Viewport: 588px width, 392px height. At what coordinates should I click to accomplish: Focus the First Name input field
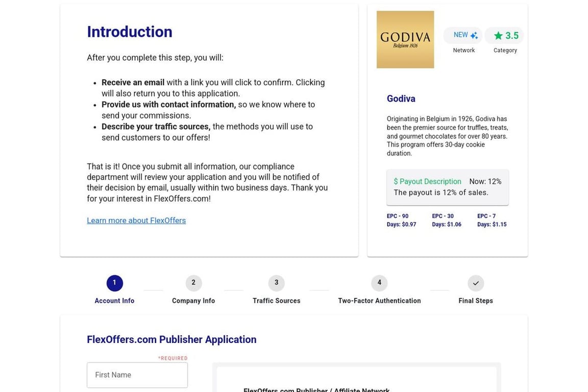(137, 375)
